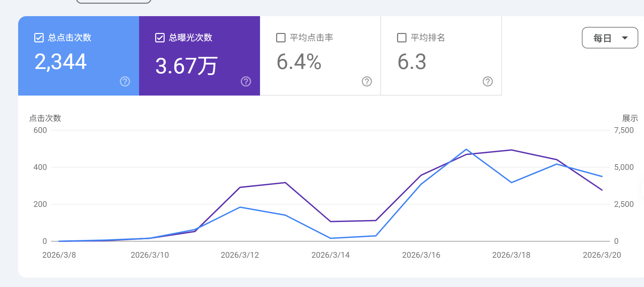Click blue line lowest dip at 2026/3/14

tap(331, 238)
